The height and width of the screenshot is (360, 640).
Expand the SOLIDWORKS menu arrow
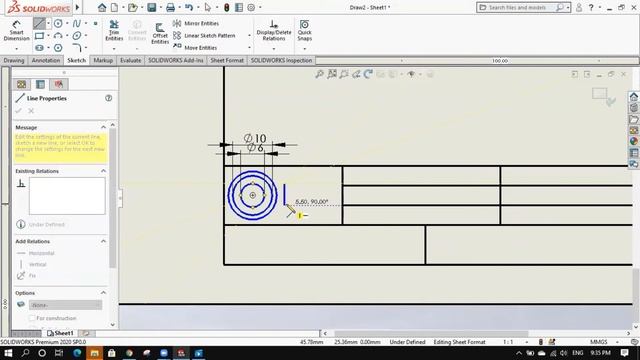pyautogui.click(x=77, y=7)
